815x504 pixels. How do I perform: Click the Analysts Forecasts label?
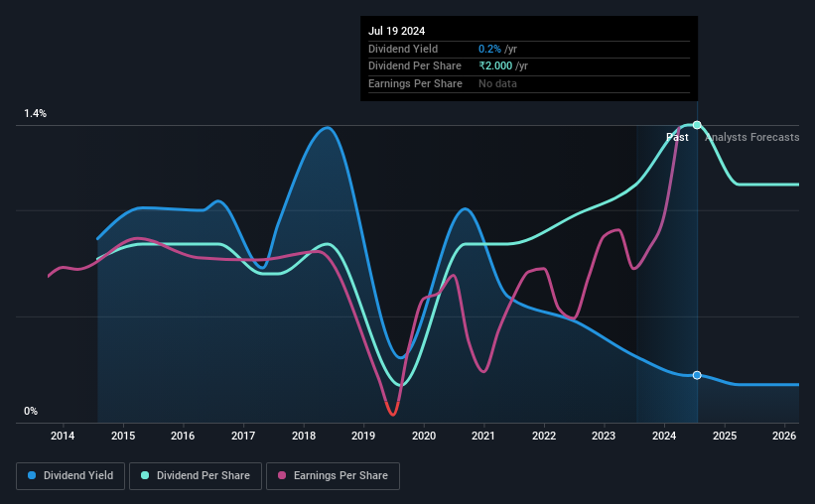752,137
